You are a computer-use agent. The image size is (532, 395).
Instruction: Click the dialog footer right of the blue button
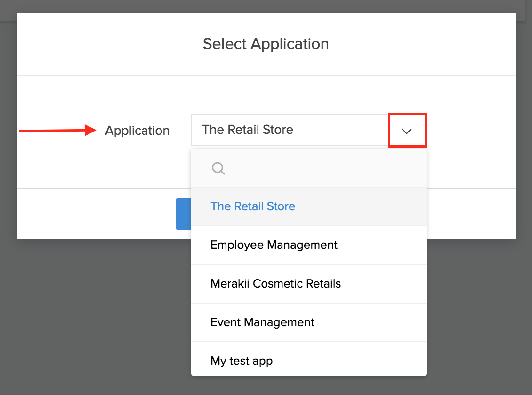tap(471, 214)
